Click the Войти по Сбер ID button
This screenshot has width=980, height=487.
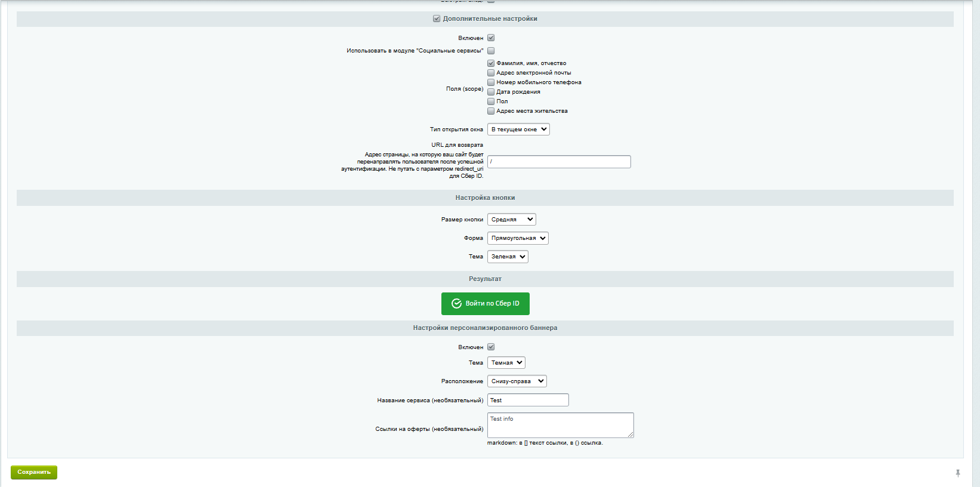coord(486,304)
